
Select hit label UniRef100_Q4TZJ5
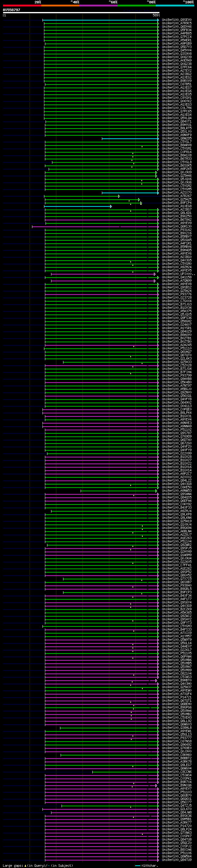tap(176, 806)
